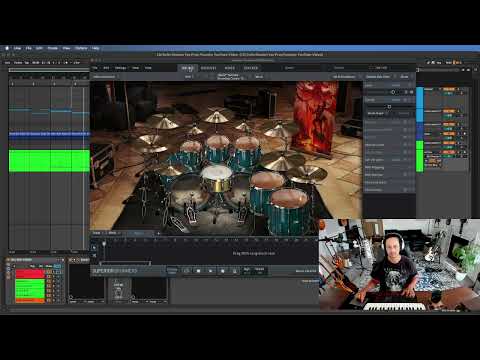Toggle MIDI Monitor power switch
The image size is (480, 360).
(x=405, y=174)
